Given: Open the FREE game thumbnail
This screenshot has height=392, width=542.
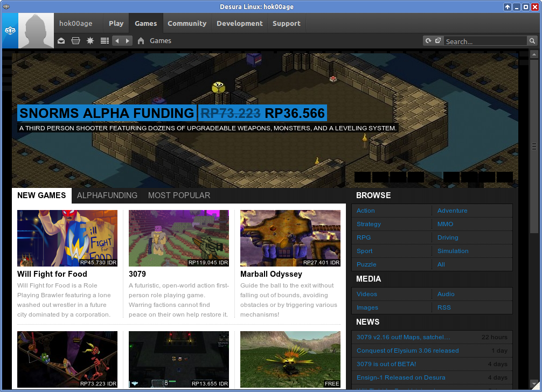Looking at the screenshot, I should [x=290, y=360].
